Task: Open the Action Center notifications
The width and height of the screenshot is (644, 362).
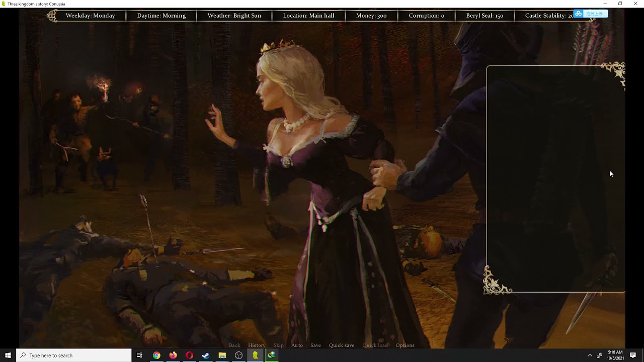Action: (x=633, y=355)
